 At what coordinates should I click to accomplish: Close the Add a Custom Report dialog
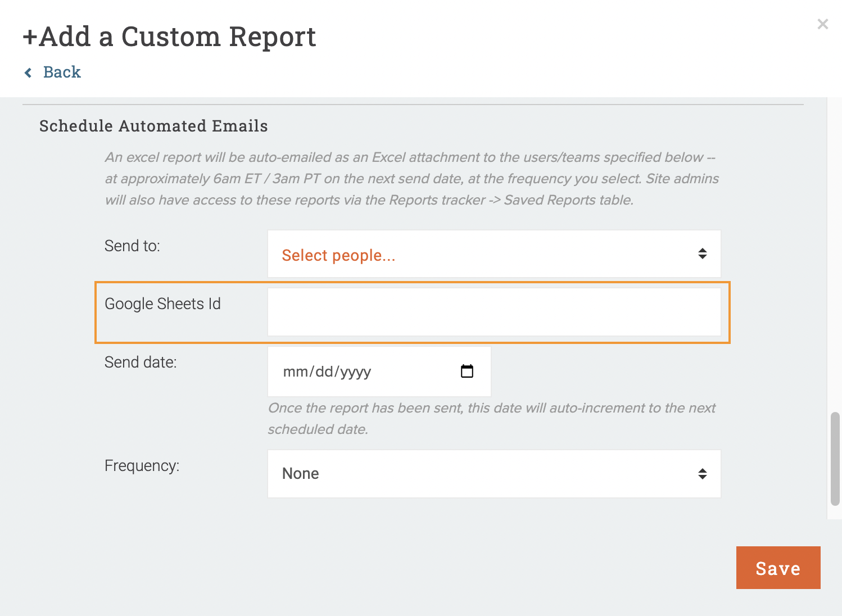[x=822, y=24]
